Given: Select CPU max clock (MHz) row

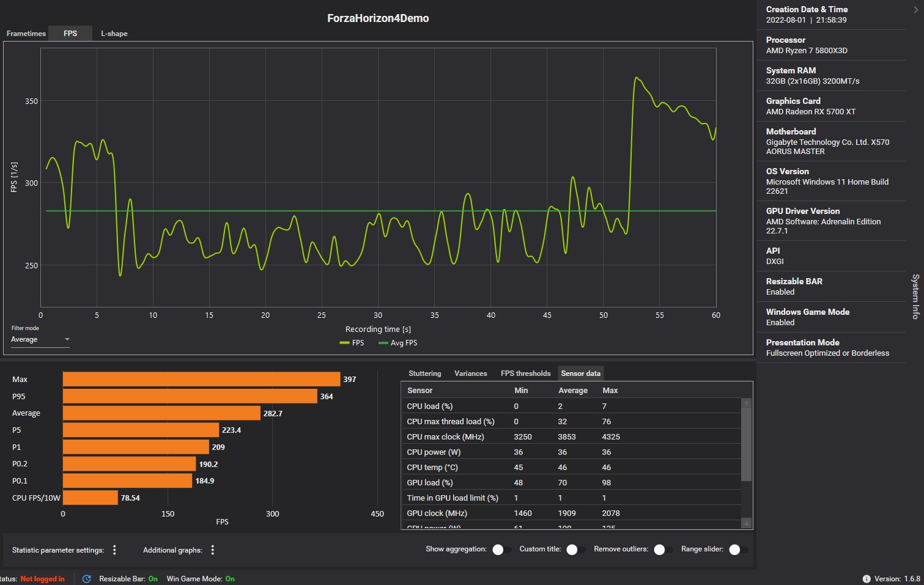Looking at the screenshot, I should [x=571, y=436].
